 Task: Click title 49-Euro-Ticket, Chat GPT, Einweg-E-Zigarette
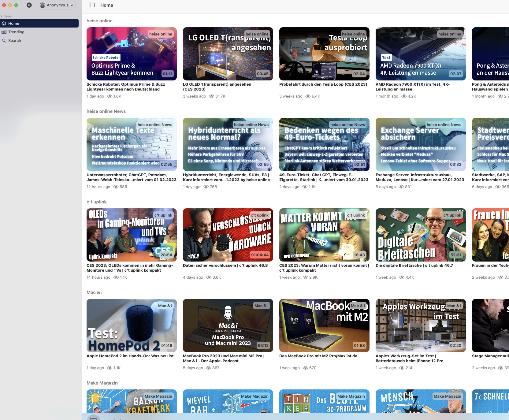click(324, 177)
